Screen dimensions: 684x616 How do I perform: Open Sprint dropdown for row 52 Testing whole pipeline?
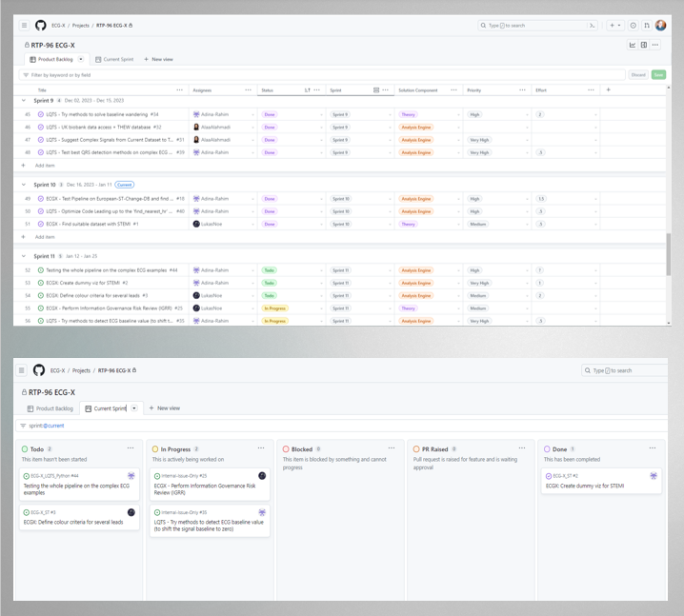[390, 270]
